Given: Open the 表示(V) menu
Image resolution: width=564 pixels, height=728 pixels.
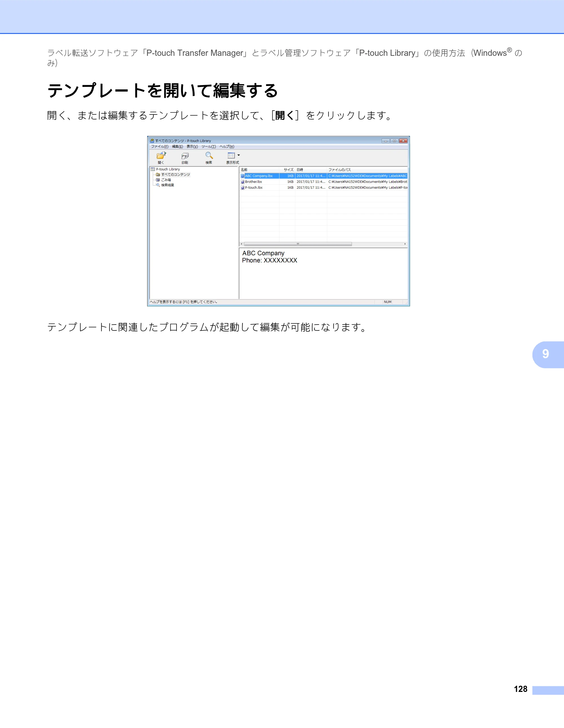Looking at the screenshot, I should point(192,146).
